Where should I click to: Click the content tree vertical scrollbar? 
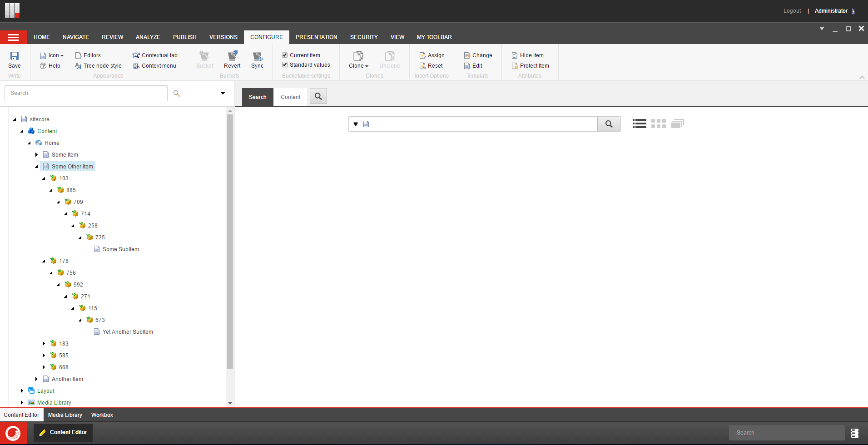click(x=230, y=241)
